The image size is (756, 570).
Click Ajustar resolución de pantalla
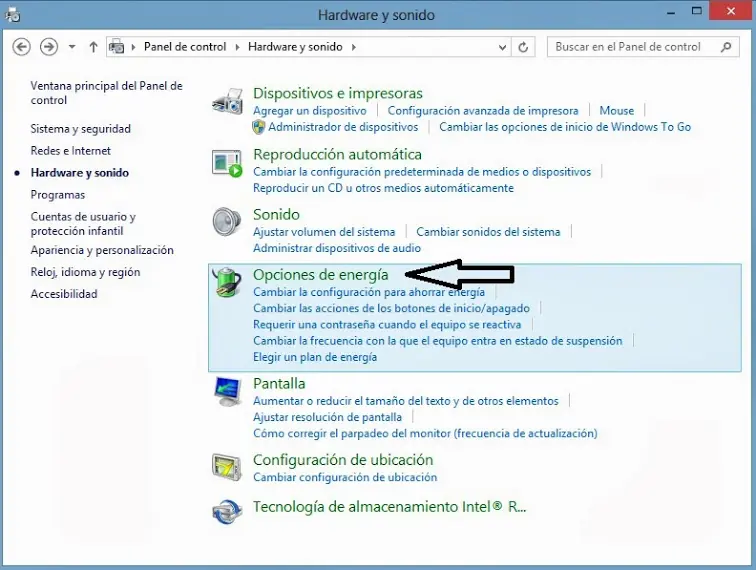pos(327,417)
